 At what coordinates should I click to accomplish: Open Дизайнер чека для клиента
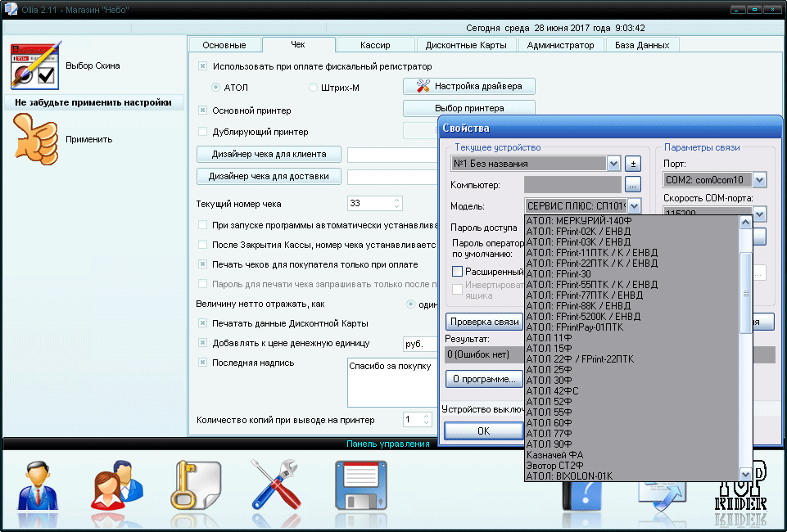click(269, 154)
